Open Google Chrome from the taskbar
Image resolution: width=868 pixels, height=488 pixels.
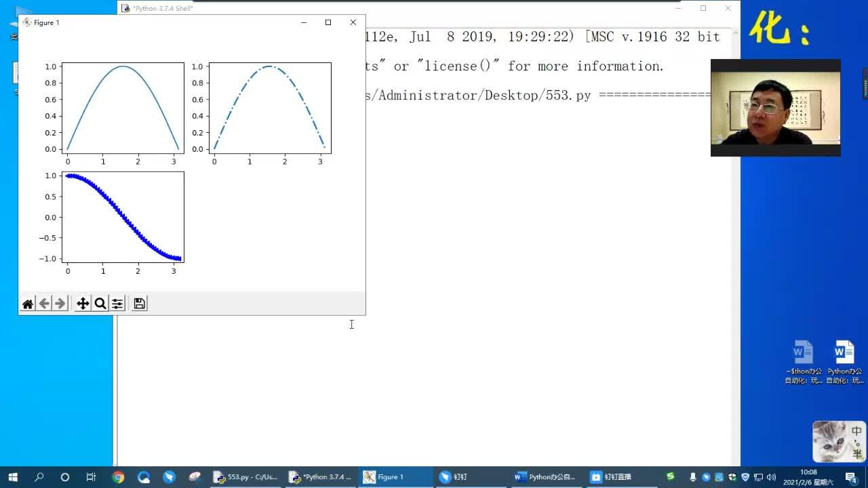pos(118,477)
